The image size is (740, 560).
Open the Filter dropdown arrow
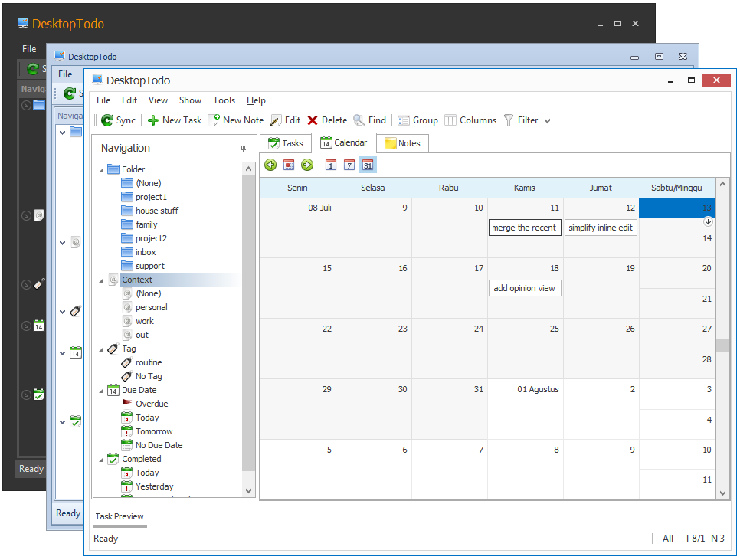pyautogui.click(x=547, y=121)
